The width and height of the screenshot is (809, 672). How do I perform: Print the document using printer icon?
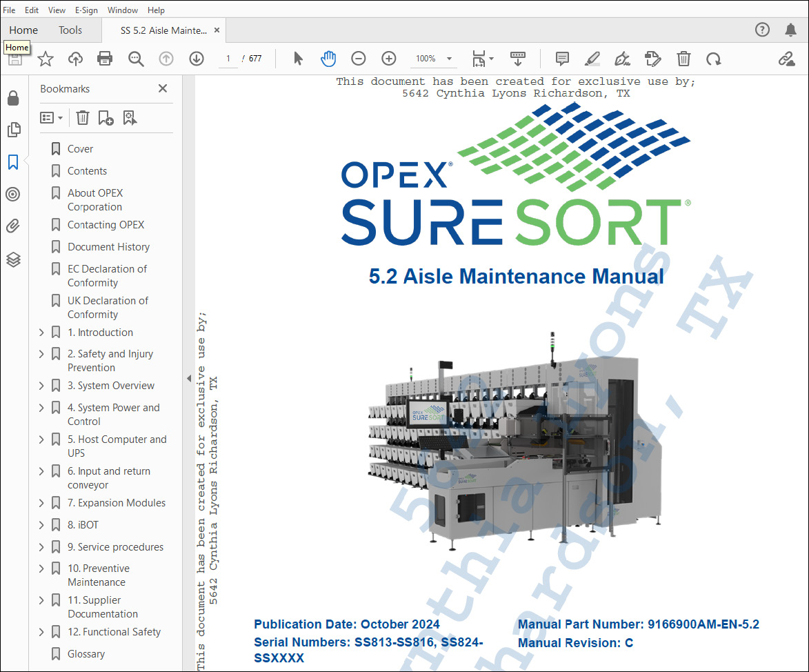(105, 59)
